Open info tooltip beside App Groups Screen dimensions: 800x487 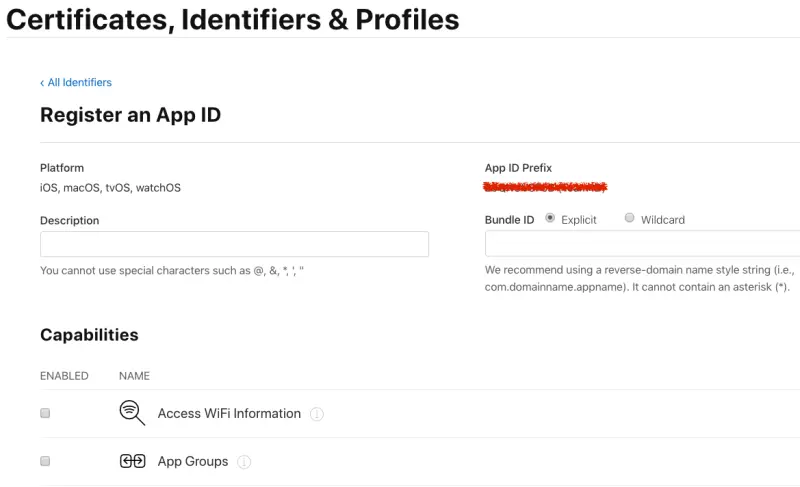click(x=244, y=462)
